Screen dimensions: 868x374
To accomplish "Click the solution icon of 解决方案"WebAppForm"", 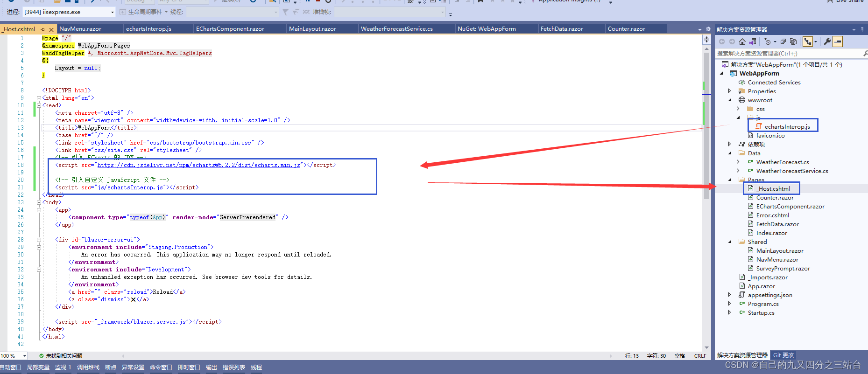I will (x=725, y=64).
